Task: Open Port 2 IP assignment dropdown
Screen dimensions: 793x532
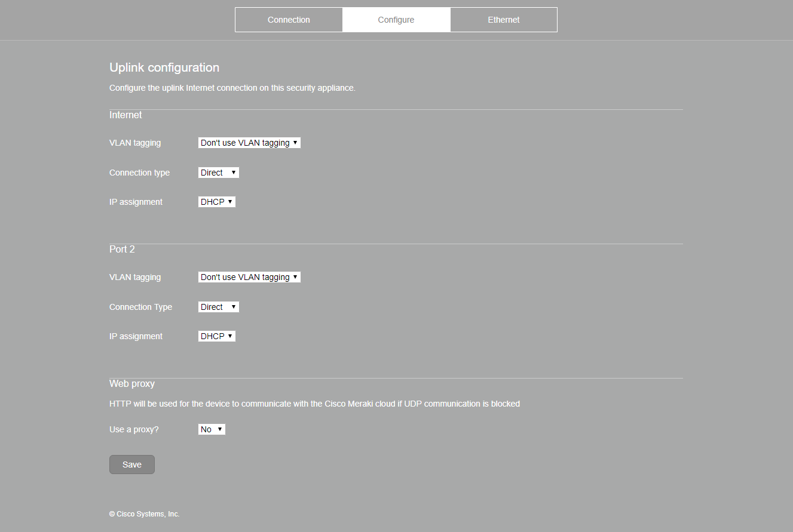Action: coord(216,336)
